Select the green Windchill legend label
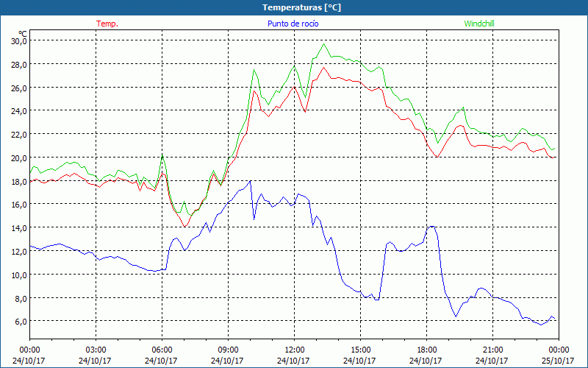Screen dimensions: 588x368 click(x=479, y=24)
